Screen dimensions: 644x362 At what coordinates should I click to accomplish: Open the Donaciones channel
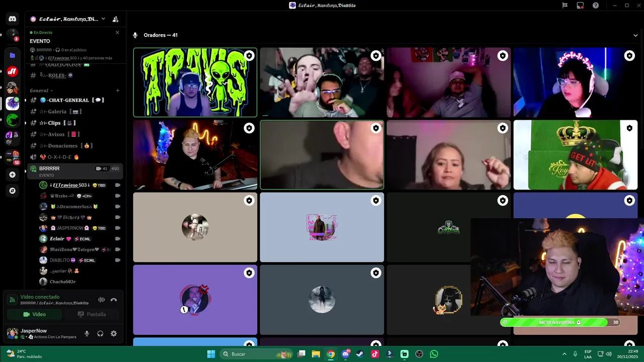pos(74,146)
